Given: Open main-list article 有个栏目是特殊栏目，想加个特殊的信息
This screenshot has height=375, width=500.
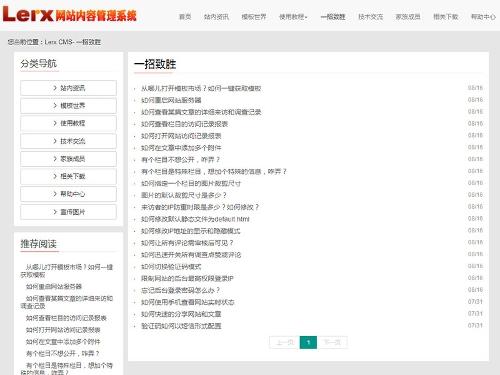Looking at the screenshot, I should (214, 172).
